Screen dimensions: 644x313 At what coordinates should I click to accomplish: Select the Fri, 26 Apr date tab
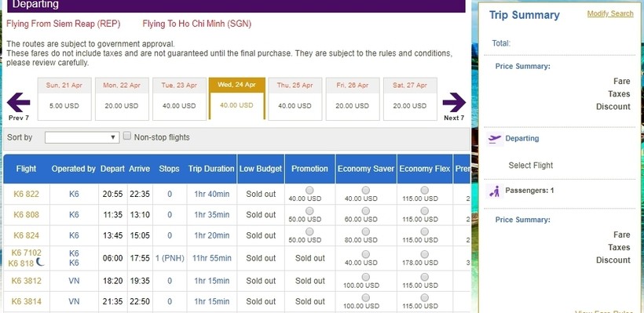tap(353, 100)
